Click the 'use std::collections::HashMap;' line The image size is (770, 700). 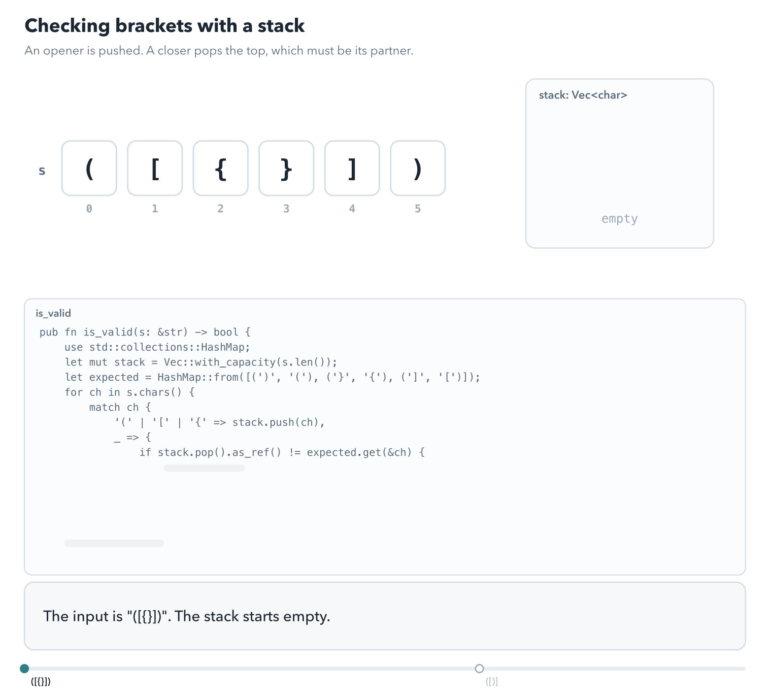(157, 347)
